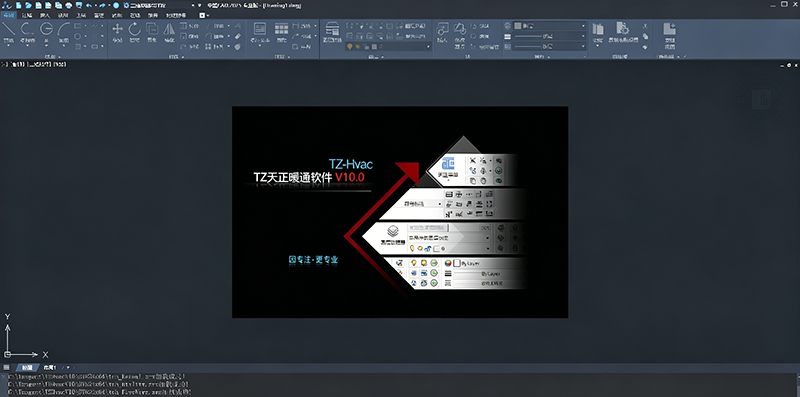Switch to the Layout1 tab at bottom
Screen dimensions: 800x397
pos(49,367)
